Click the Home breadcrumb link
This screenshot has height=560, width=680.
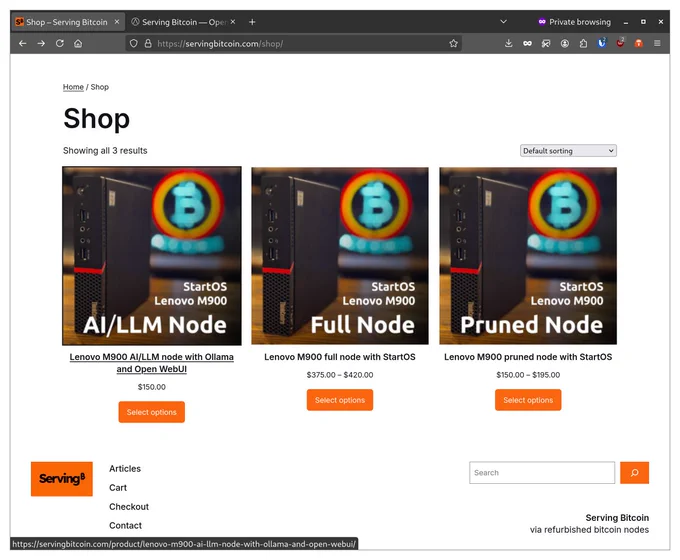(73, 87)
